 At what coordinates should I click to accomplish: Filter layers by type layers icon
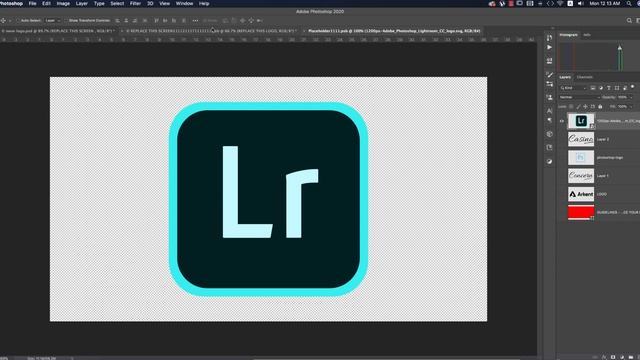coord(609,88)
